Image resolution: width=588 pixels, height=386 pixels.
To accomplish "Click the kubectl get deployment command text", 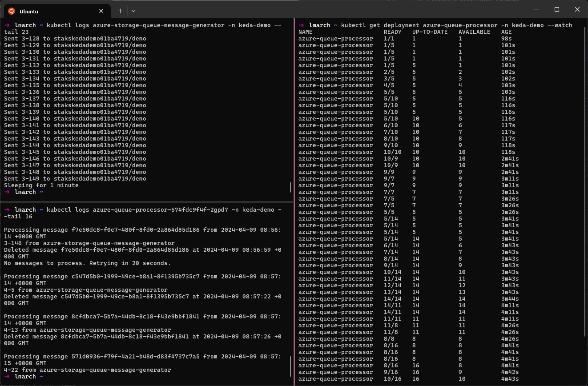I will click(x=457, y=25).
